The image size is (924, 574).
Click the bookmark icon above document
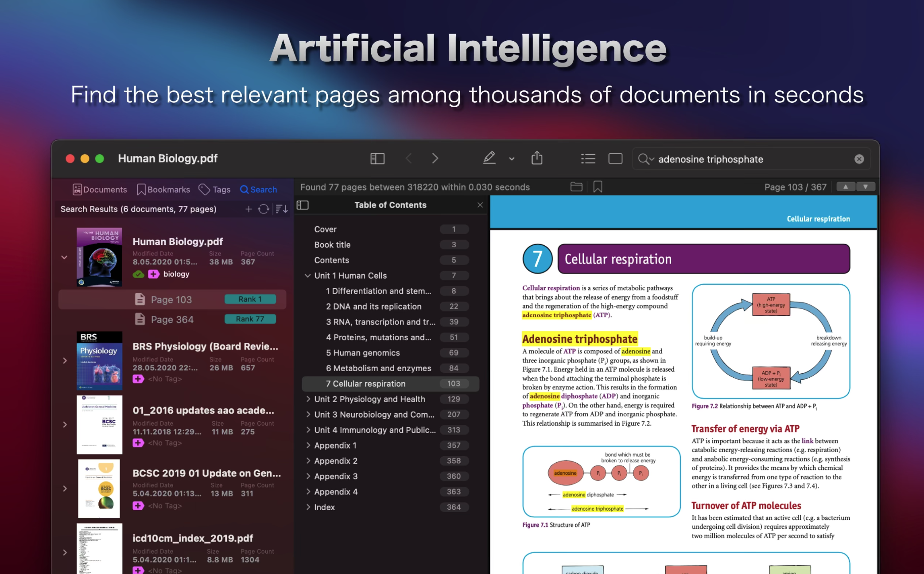pyautogui.click(x=598, y=187)
